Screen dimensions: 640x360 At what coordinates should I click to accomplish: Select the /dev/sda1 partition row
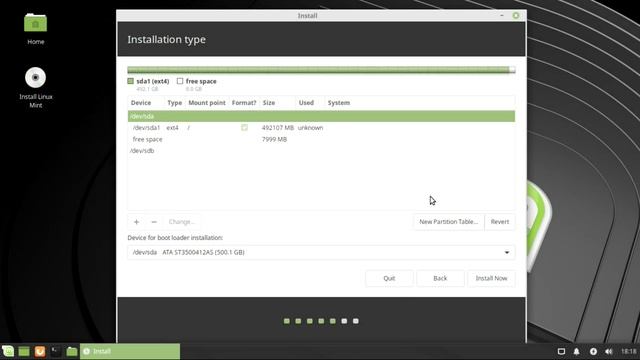tap(321, 128)
